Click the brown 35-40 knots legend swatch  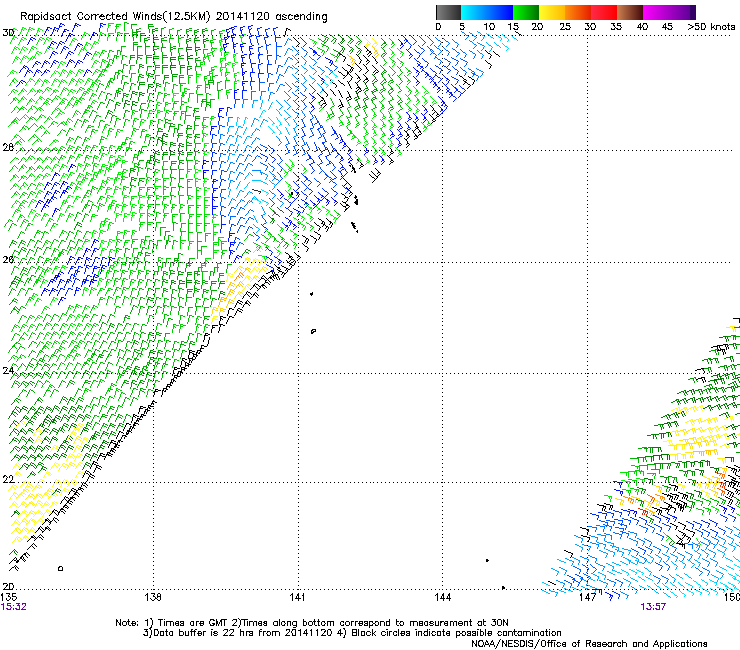(x=630, y=12)
